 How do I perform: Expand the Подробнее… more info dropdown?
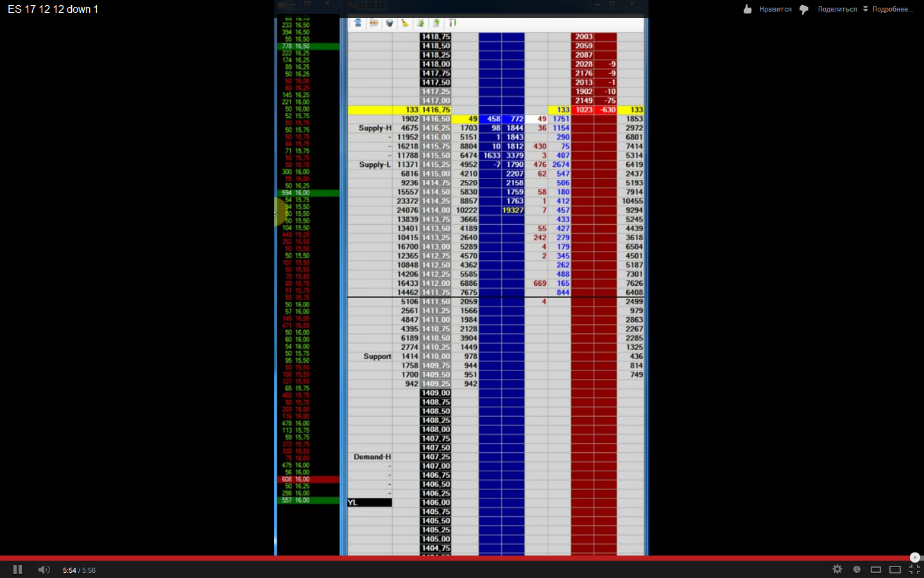888,10
